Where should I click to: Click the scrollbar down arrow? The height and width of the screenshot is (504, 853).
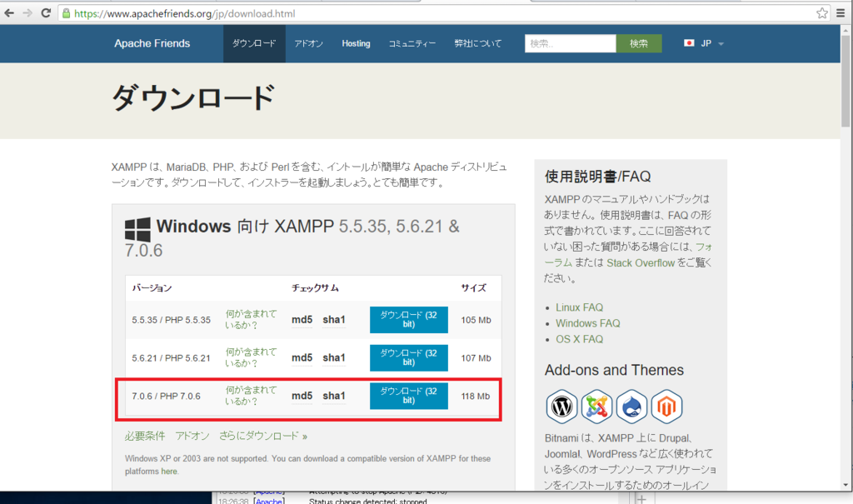[845, 484]
